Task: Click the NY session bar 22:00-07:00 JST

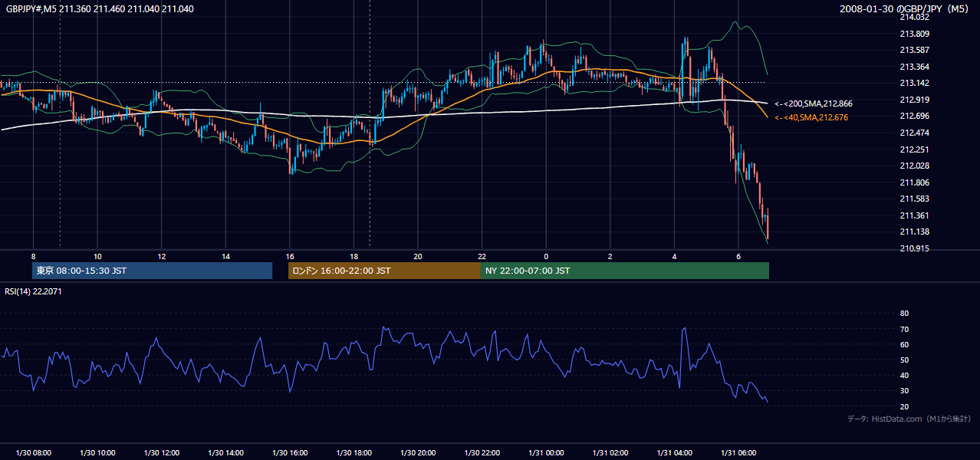Action: click(625, 271)
